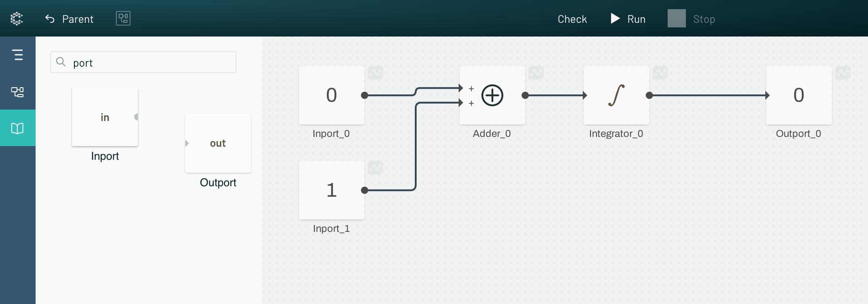Select the Inport_1 block on canvas
Screen dimensions: 868x304
[332, 190]
